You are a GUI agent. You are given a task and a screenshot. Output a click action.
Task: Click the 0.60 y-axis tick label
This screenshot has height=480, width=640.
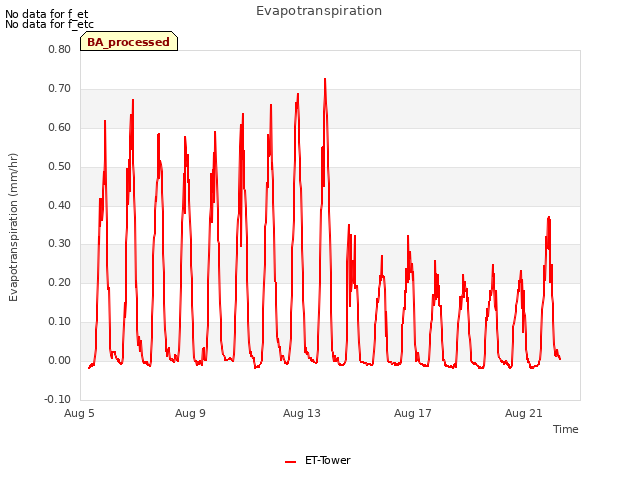click(x=59, y=127)
